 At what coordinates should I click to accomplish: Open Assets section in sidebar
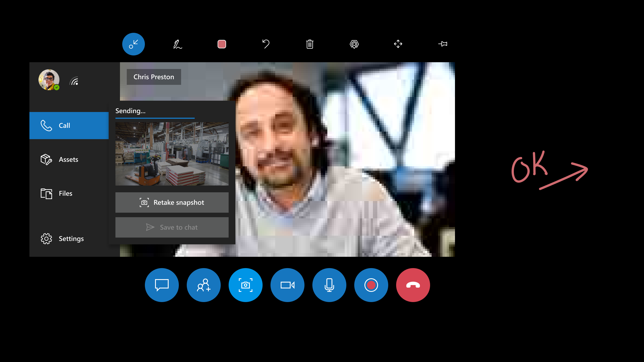click(68, 159)
